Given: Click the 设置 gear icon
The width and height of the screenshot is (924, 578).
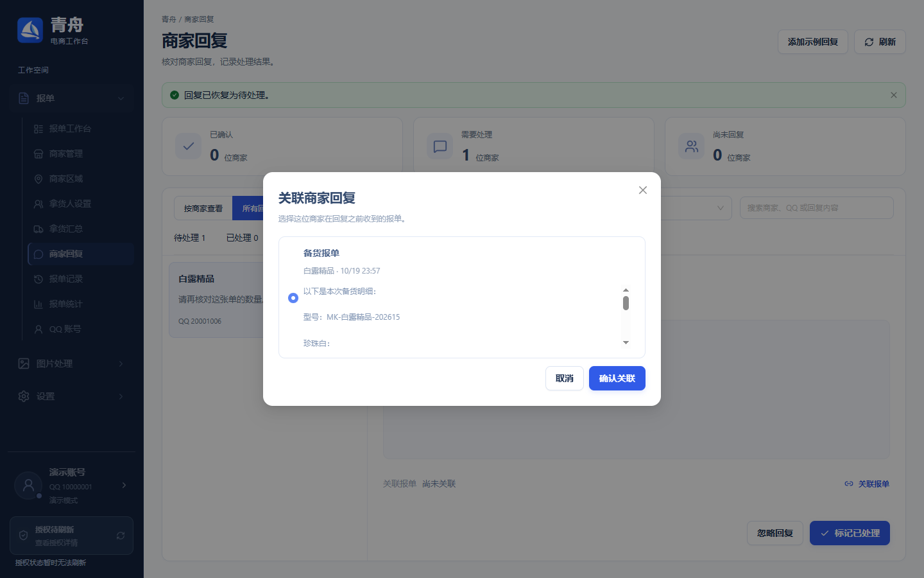Looking at the screenshot, I should coord(24,396).
